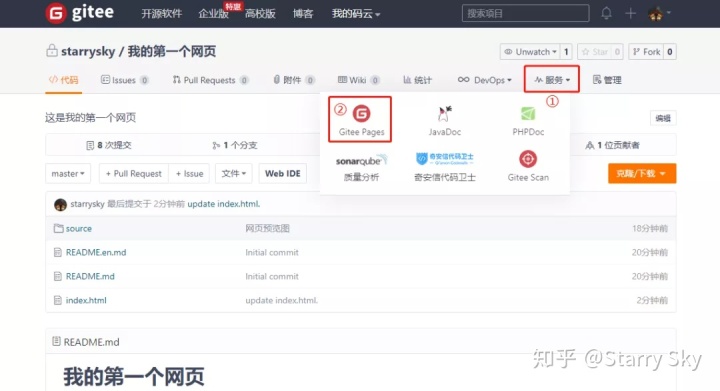
Task: Open the Wiki tab
Action: [x=358, y=80]
